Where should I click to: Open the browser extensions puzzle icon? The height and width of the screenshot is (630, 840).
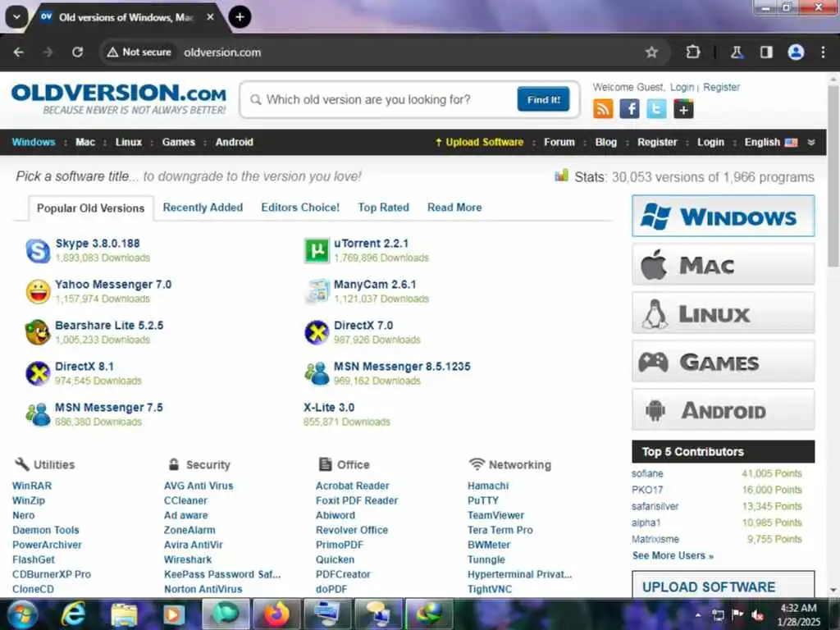(692, 52)
